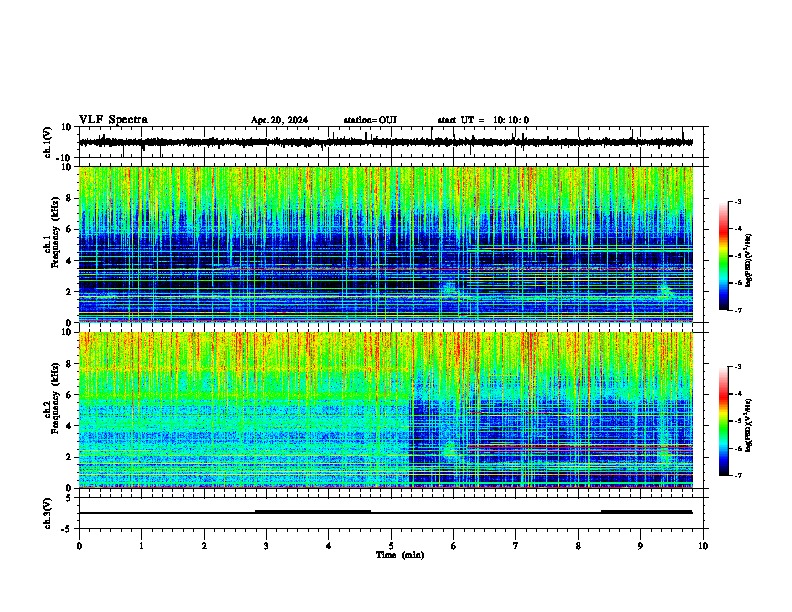This screenshot has width=792, height=612.
Task: Click inside the ch.2 spectrogram panel
Action: point(386,410)
